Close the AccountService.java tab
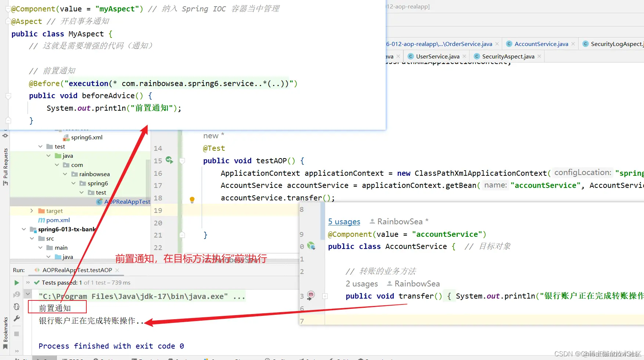This screenshot has width=644, height=360. [x=573, y=44]
